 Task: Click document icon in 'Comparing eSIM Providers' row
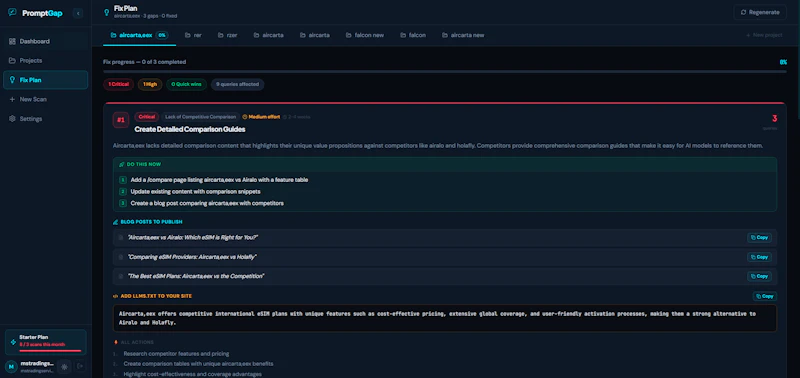pos(121,257)
